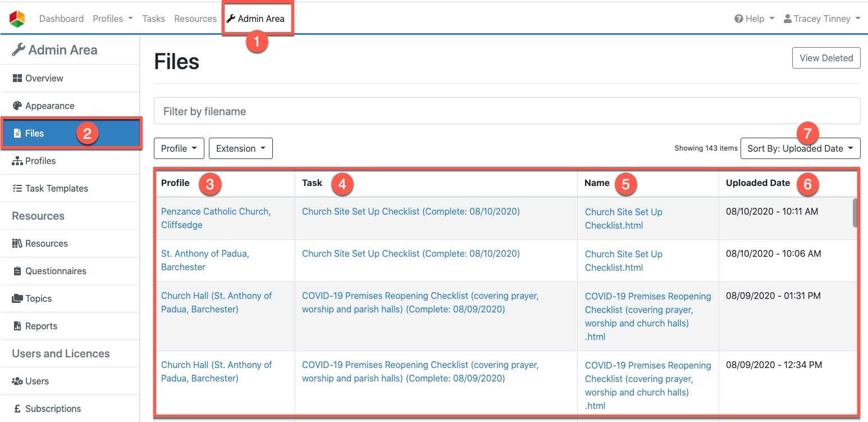Click the Users group icon in sidebar
Screen dimensions: 868x422
tap(17, 381)
